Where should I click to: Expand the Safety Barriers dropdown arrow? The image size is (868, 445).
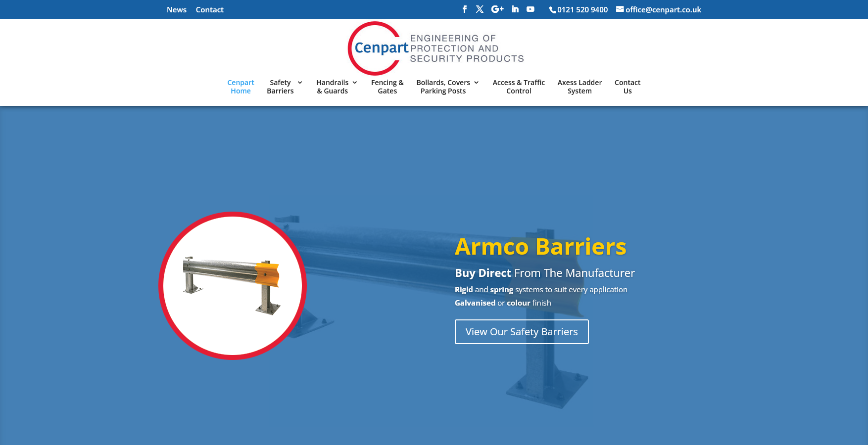(300, 83)
